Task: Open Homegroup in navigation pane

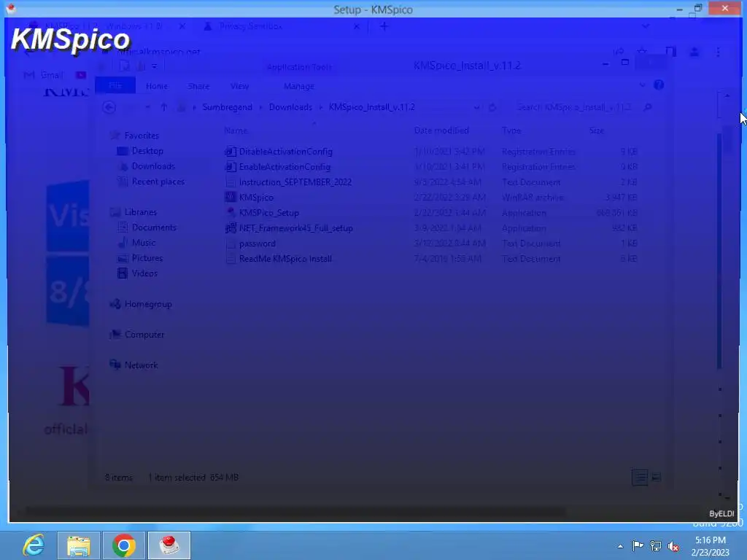Action: (148, 304)
